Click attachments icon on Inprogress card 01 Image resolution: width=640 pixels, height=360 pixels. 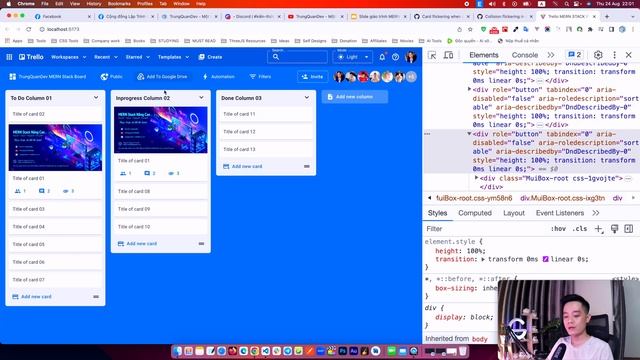[x=171, y=173]
